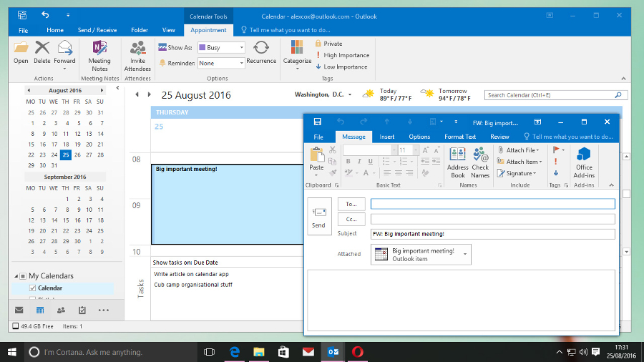Open the selected appointment with Open icon

[21, 52]
